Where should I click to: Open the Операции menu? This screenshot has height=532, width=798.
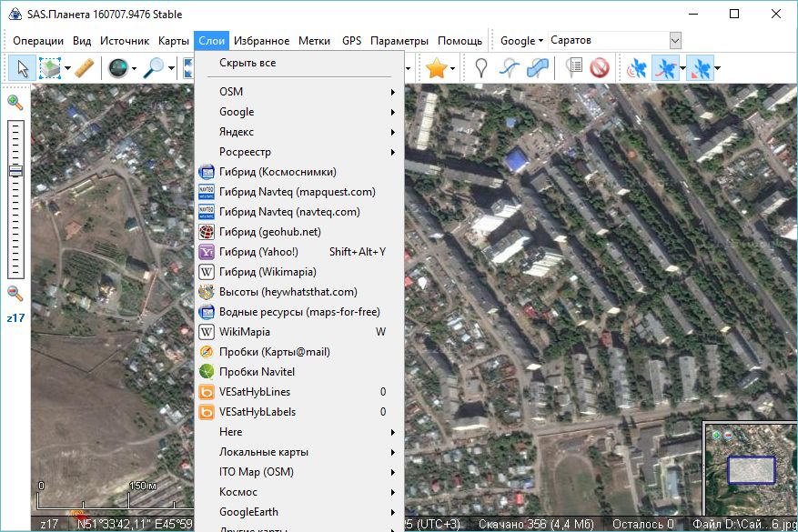(38, 41)
